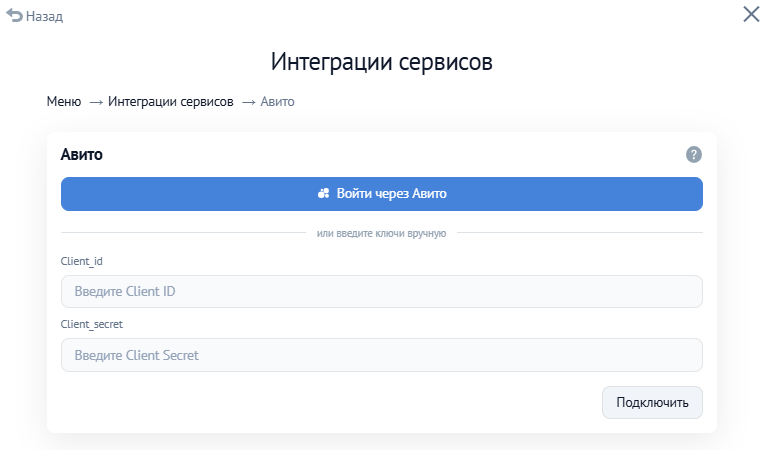Open Интеграции сервисов breadcrumb link

pyautogui.click(x=170, y=102)
